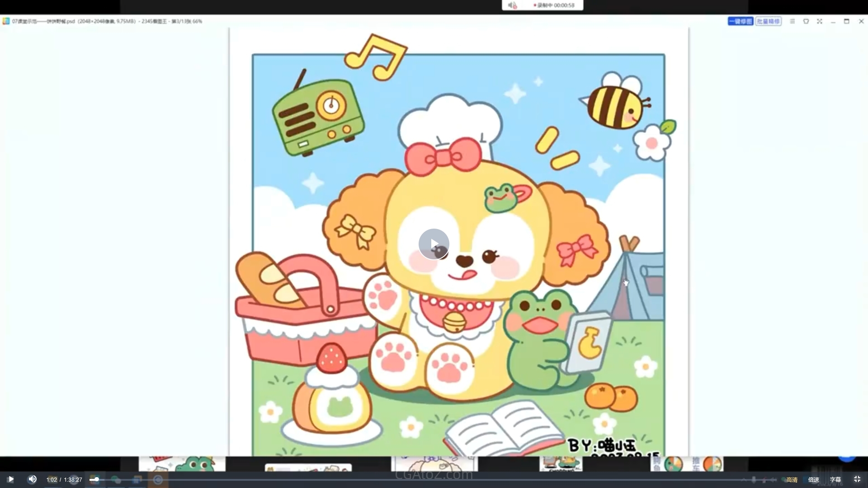Click the 一键修图 one-click retouch button

[740, 21]
